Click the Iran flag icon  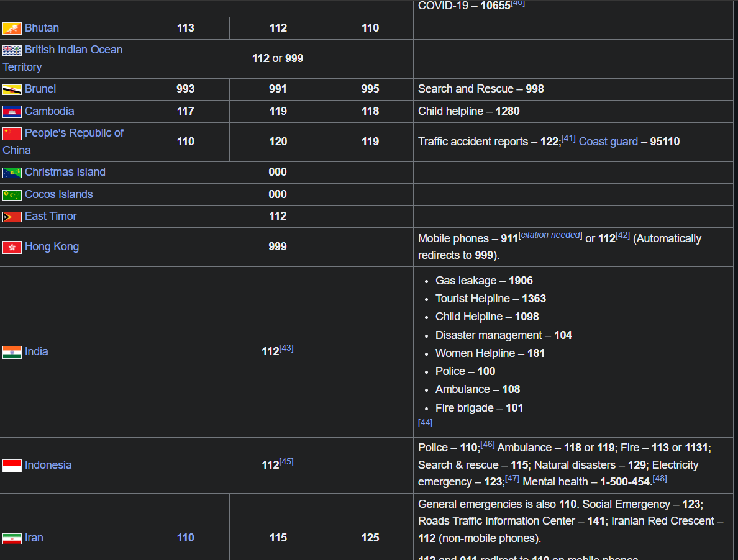pyautogui.click(x=12, y=538)
